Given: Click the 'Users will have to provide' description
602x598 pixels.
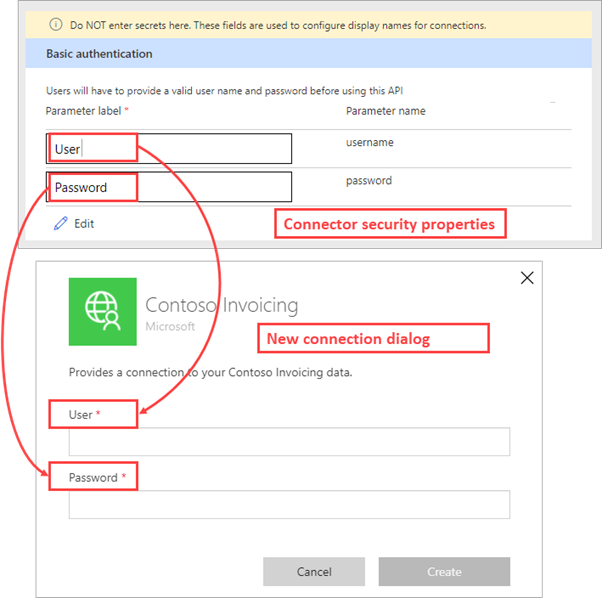Looking at the screenshot, I should [224, 91].
